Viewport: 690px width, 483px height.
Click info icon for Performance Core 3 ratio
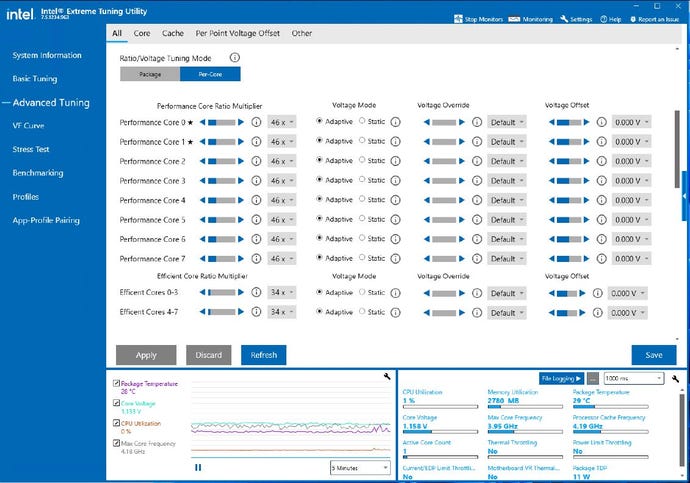pyautogui.click(x=256, y=181)
